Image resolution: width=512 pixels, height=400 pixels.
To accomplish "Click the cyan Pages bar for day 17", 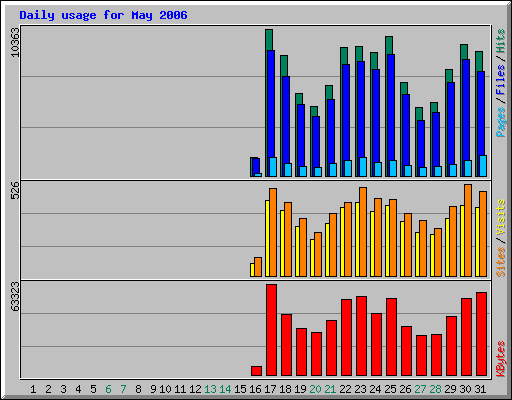I will click(273, 167).
